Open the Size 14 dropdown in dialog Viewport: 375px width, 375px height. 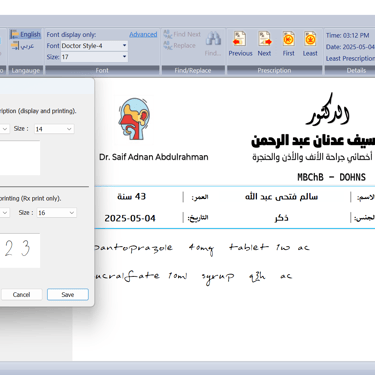pyautogui.click(x=54, y=129)
